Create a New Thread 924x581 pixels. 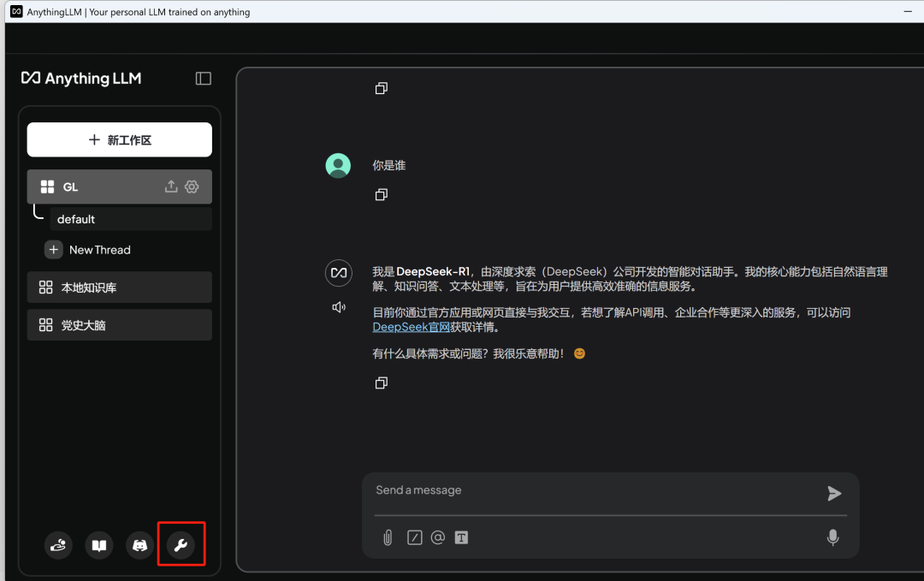[x=88, y=250]
